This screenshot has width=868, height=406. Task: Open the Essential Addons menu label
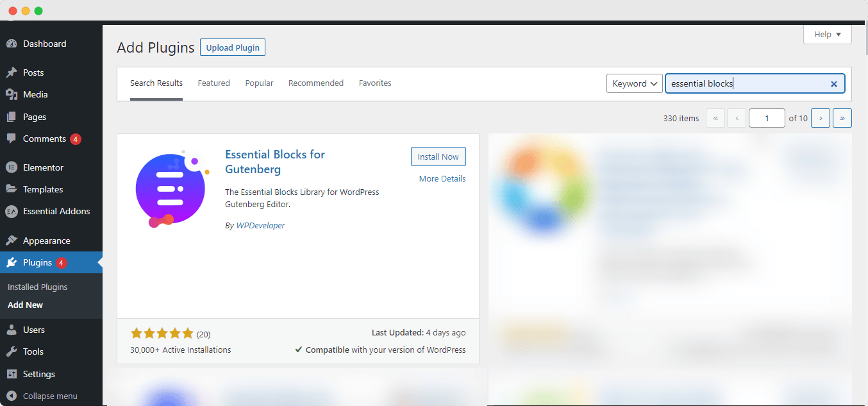coord(56,211)
